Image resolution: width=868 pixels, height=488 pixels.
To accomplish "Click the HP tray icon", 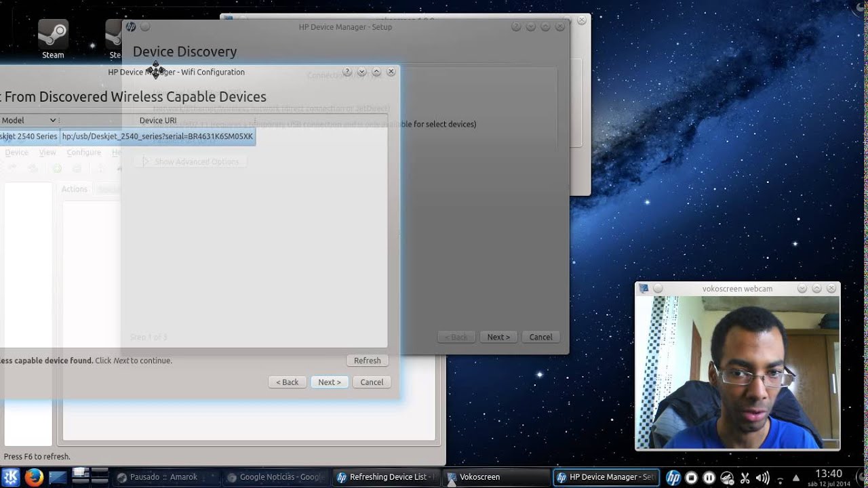I will (673, 477).
